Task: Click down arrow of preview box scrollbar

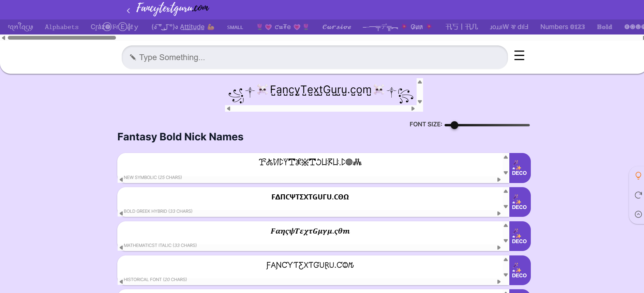Action: pos(420,102)
